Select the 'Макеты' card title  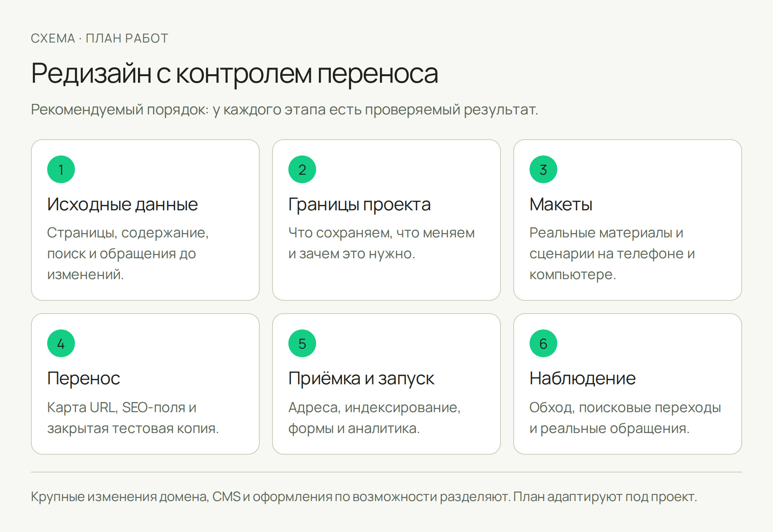561,205
